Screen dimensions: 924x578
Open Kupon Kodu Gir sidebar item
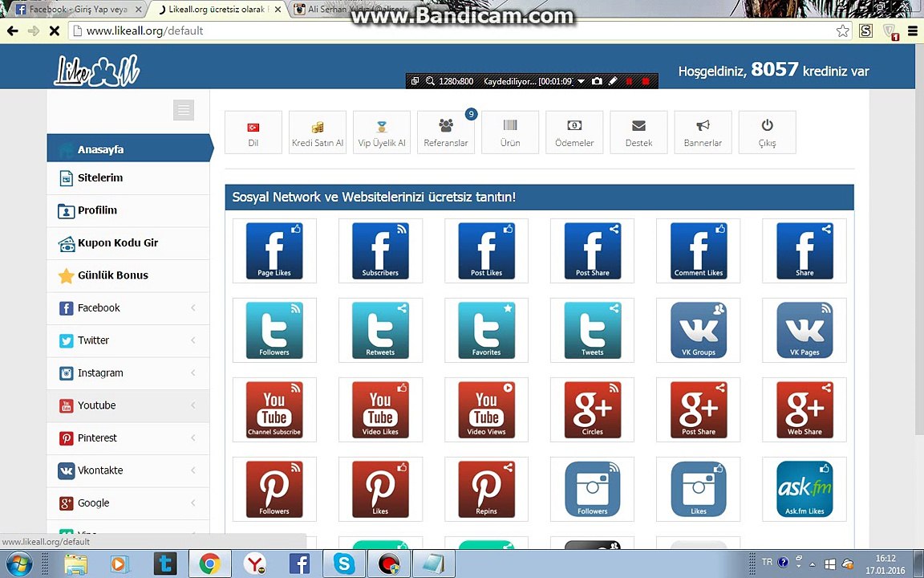click(x=128, y=243)
